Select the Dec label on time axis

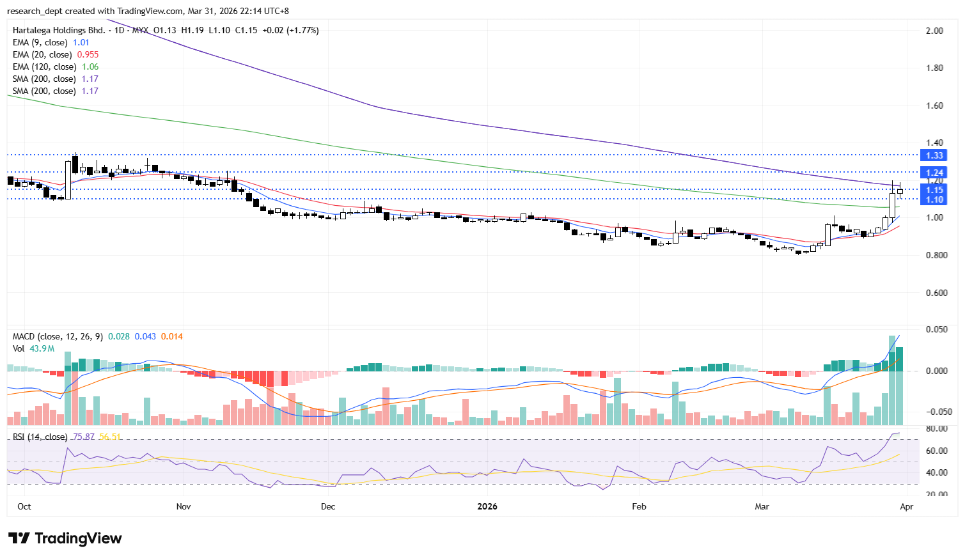[327, 506]
